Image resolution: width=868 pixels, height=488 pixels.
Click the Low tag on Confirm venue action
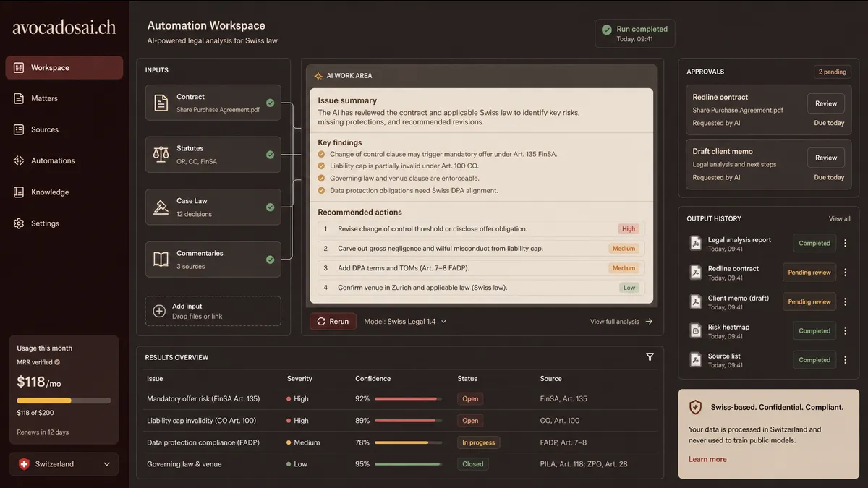click(x=629, y=288)
